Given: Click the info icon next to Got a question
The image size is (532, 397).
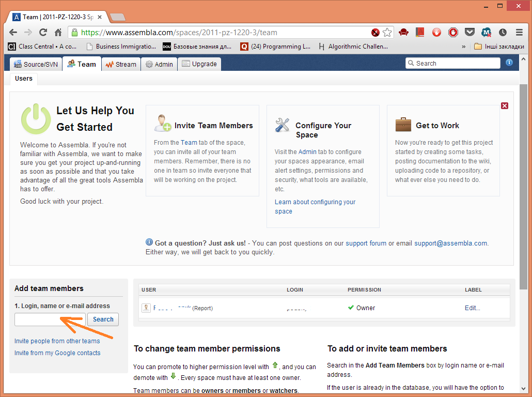Looking at the screenshot, I should pos(149,242).
